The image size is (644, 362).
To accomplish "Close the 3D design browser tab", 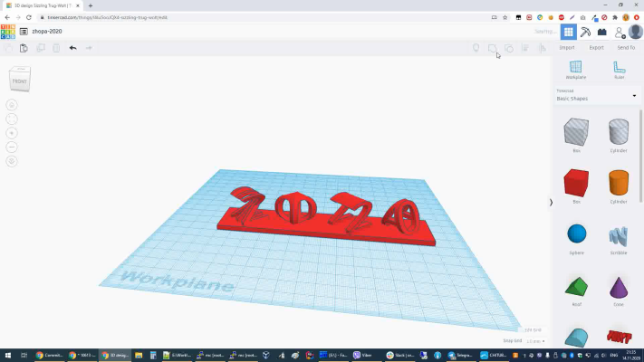I will (x=78, y=5).
